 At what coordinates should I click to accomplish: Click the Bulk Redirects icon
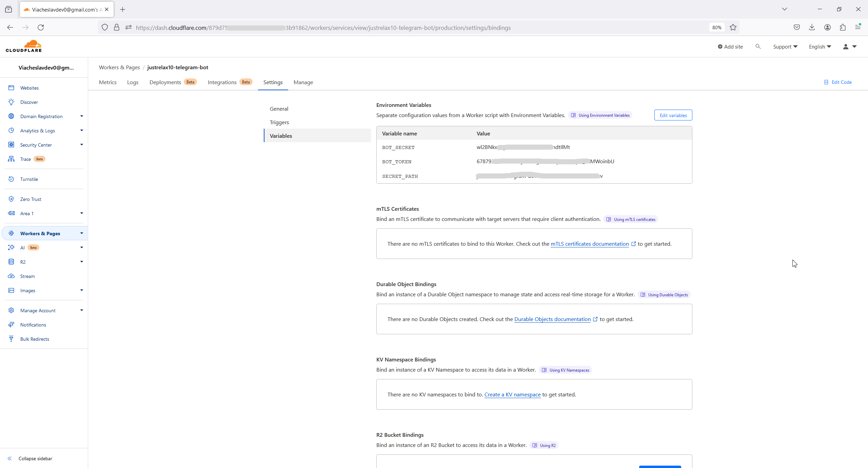[11, 339]
